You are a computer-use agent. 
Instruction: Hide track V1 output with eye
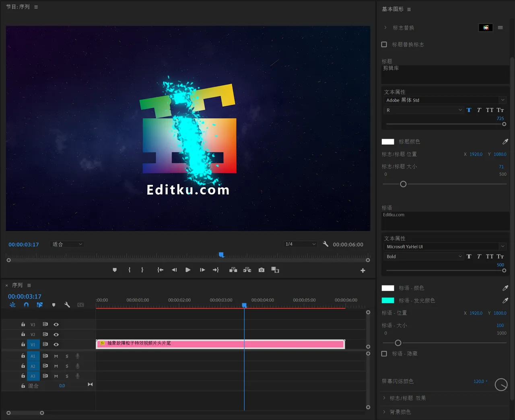(56, 344)
